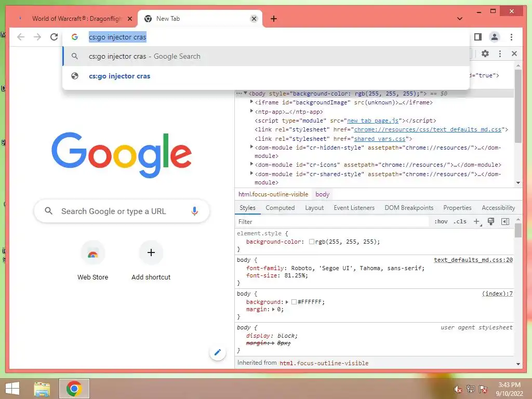This screenshot has width=532, height=399.
Task: Select the Styles tab
Action: pyautogui.click(x=247, y=208)
